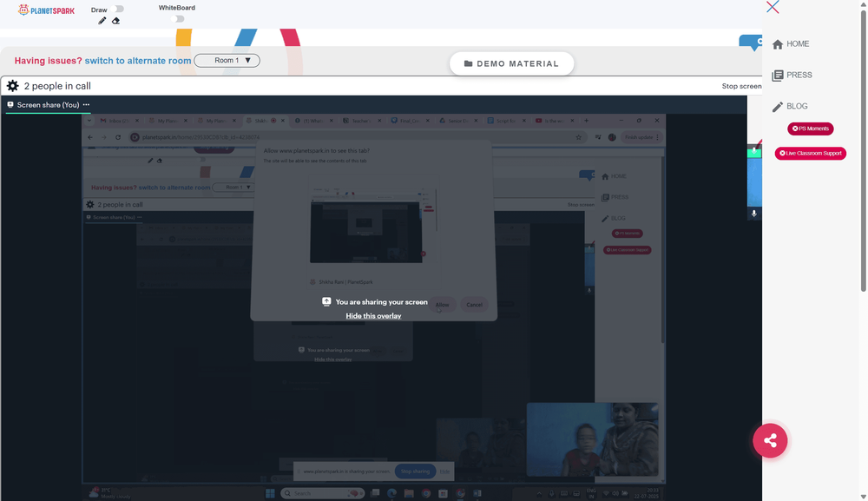The width and height of the screenshot is (868, 501).
Task: Click Stop sharing in shared screen bar
Action: tap(415, 471)
